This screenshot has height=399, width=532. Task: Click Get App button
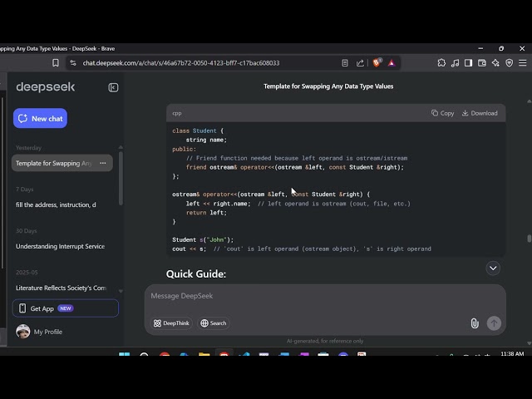pos(66,308)
